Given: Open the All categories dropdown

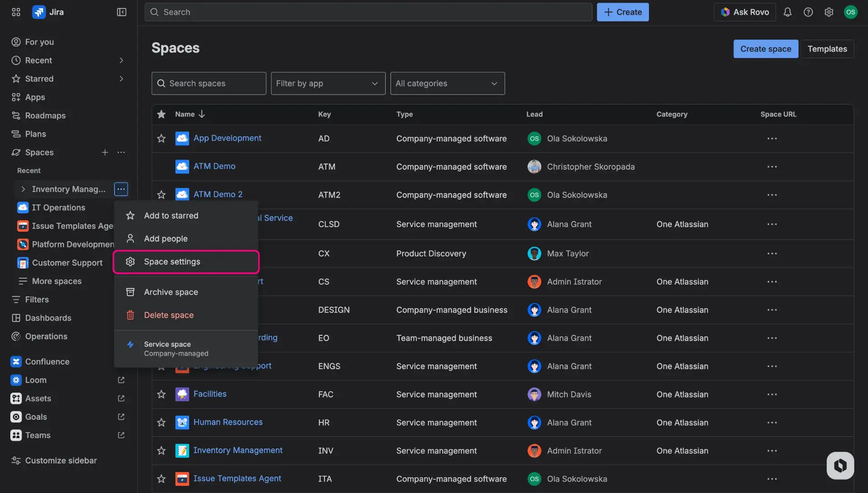Looking at the screenshot, I should (x=447, y=83).
